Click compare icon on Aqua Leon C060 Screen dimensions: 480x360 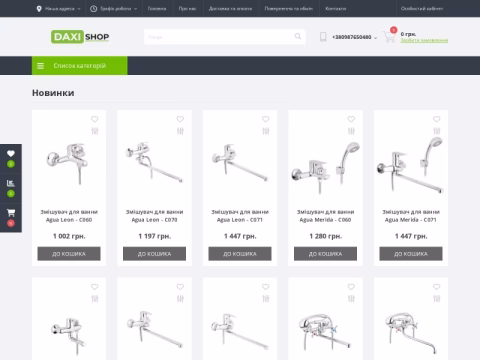pos(95,131)
